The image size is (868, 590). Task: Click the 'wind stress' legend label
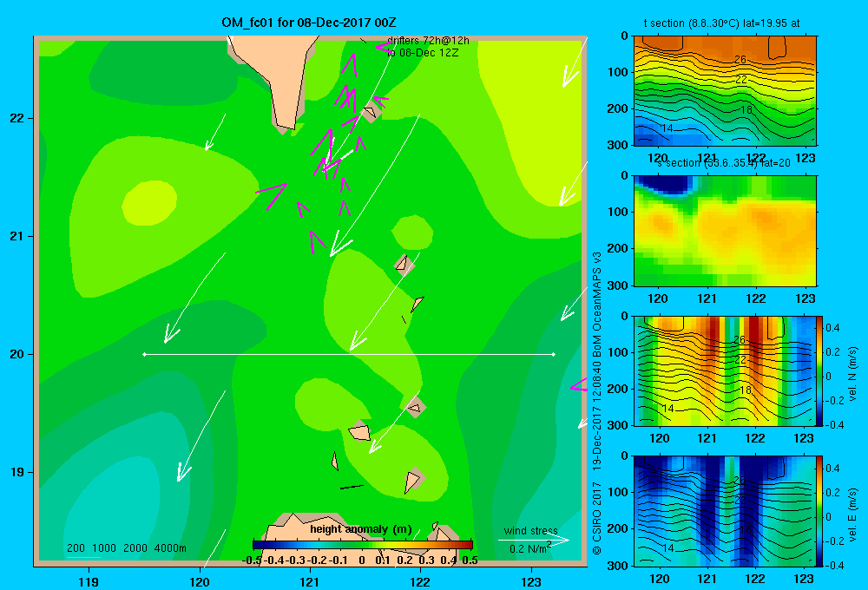point(530,530)
